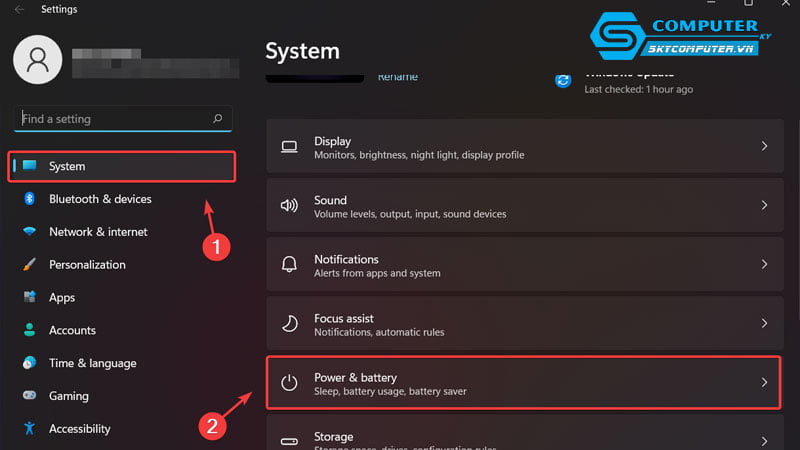The height and width of the screenshot is (450, 800).
Task: Click the back arrow in Settings header
Action: coord(19,9)
